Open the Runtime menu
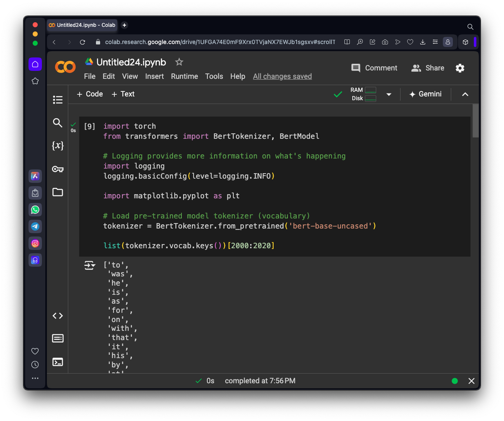 pyautogui.click(x=184, y=76)
